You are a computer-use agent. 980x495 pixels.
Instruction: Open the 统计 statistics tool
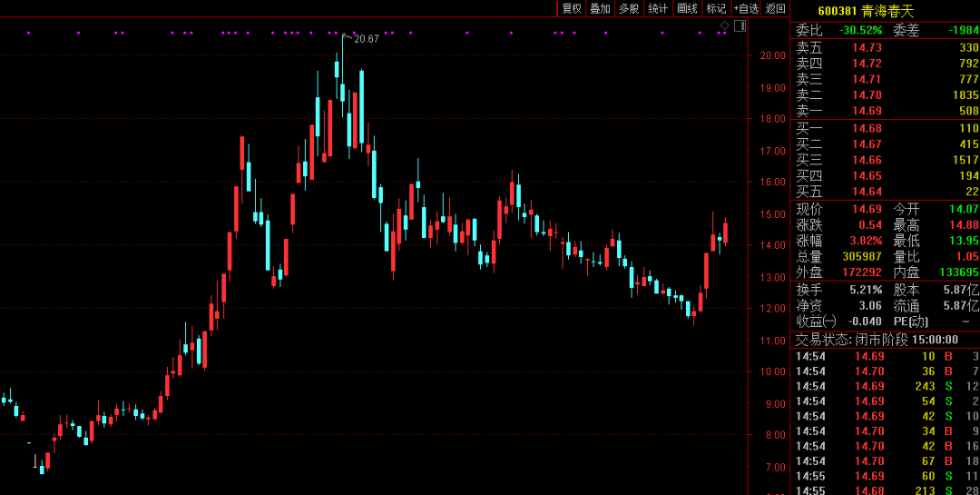click(658, 9)
